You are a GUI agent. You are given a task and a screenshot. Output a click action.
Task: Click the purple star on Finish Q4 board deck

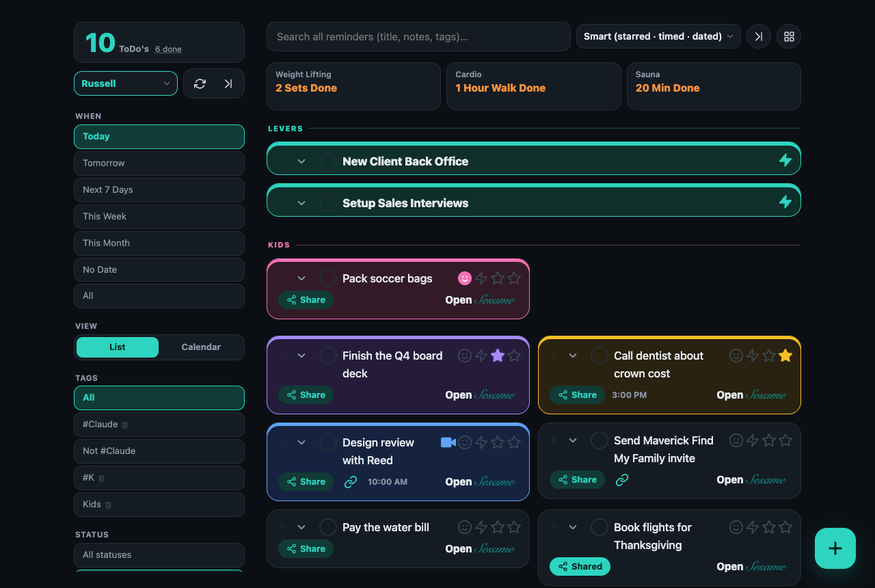[498, 356]
